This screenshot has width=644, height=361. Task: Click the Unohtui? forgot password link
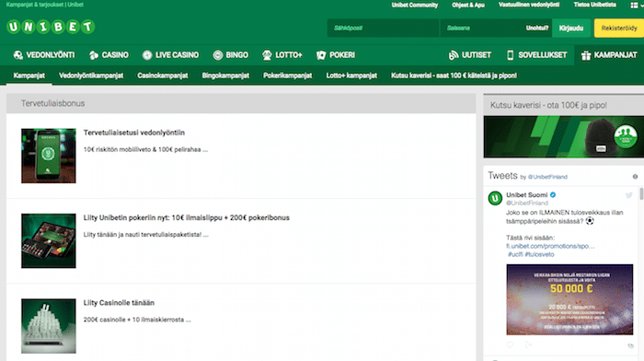coord(536,28)
